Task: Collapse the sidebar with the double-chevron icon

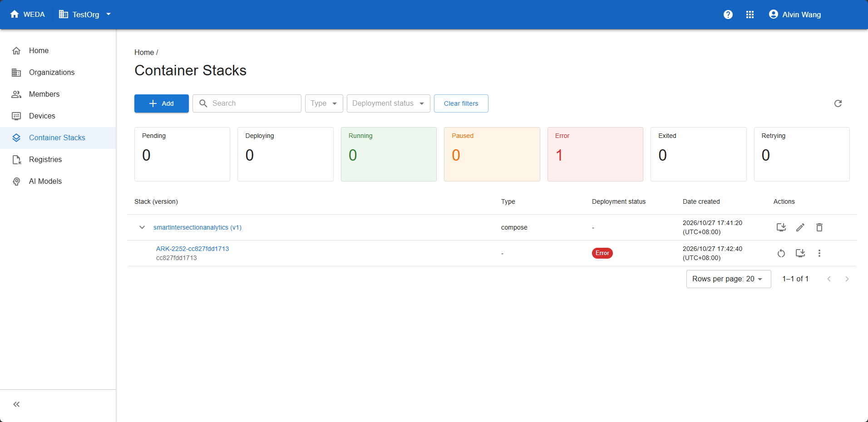Action: coord(16,404)
